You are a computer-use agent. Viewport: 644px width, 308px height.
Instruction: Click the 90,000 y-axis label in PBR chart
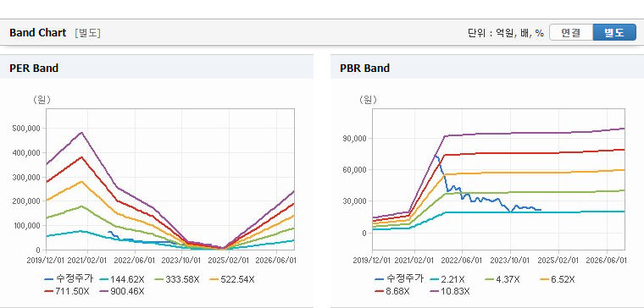point(355,138)
